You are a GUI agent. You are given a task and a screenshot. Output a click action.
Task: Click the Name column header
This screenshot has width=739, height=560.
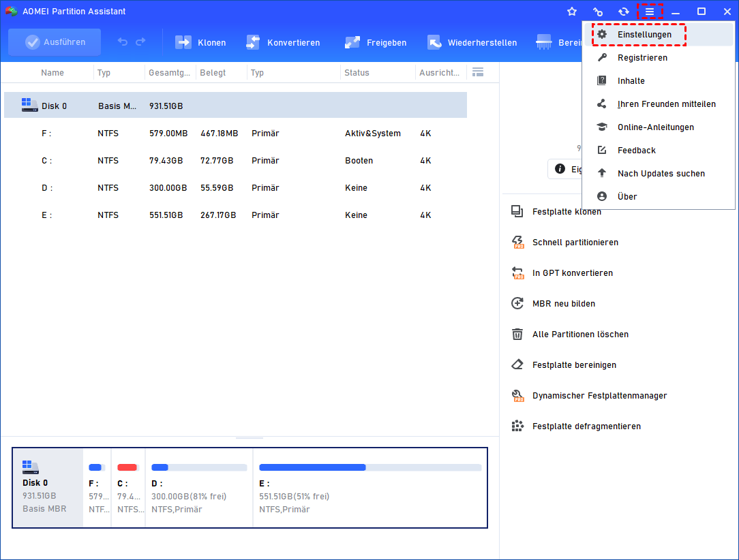52,72
